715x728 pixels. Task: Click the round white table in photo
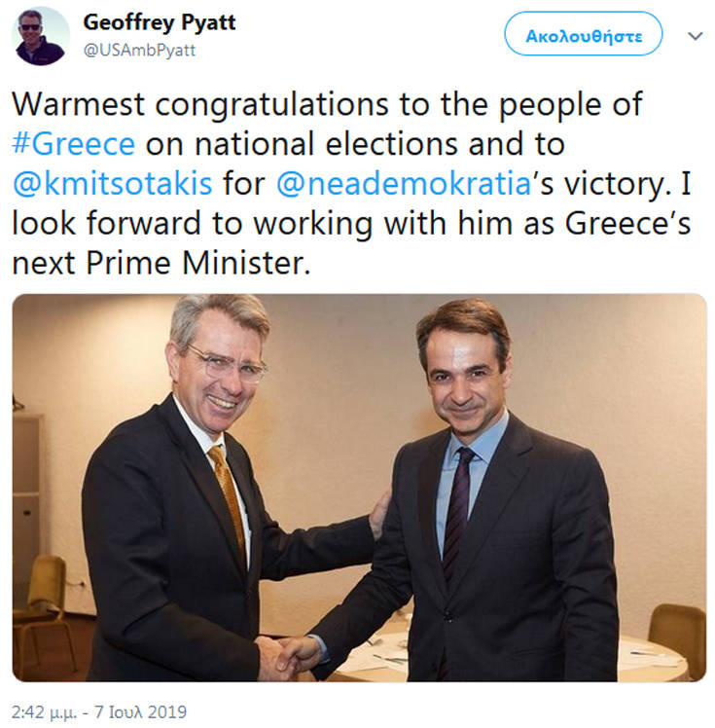pos(642,657)
